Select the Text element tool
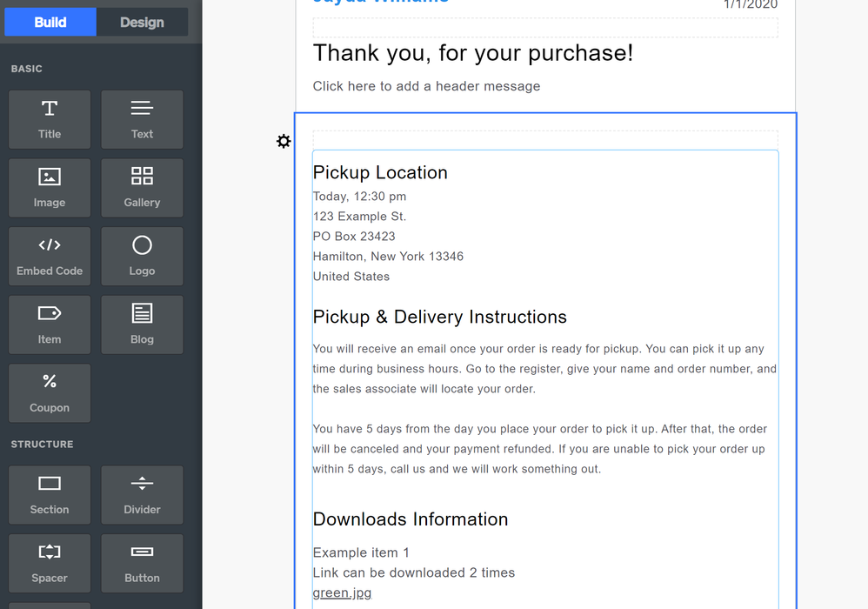Image resolution: width=868 pixels, height=609 pixels. 142,119
